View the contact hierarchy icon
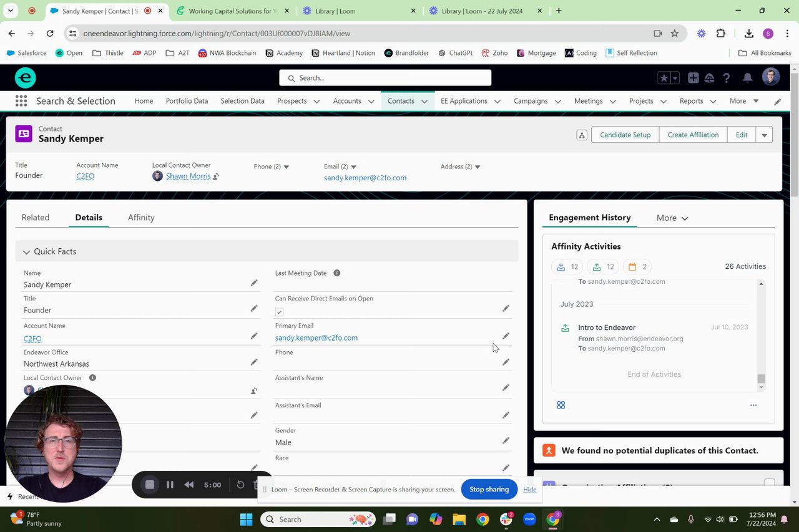Screen dimensions: 799x532 pos(582,135)
